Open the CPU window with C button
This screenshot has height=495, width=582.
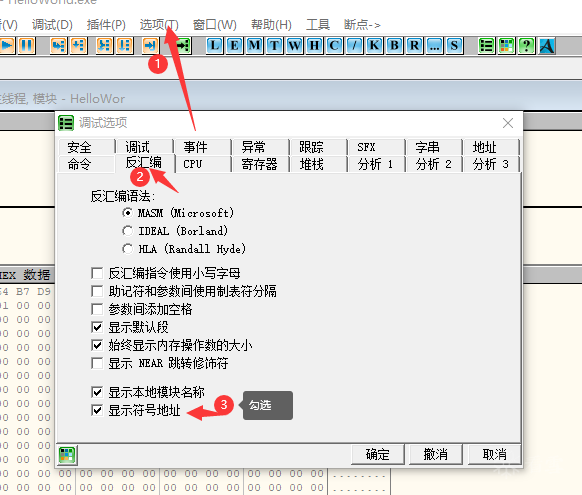[334, 46]
